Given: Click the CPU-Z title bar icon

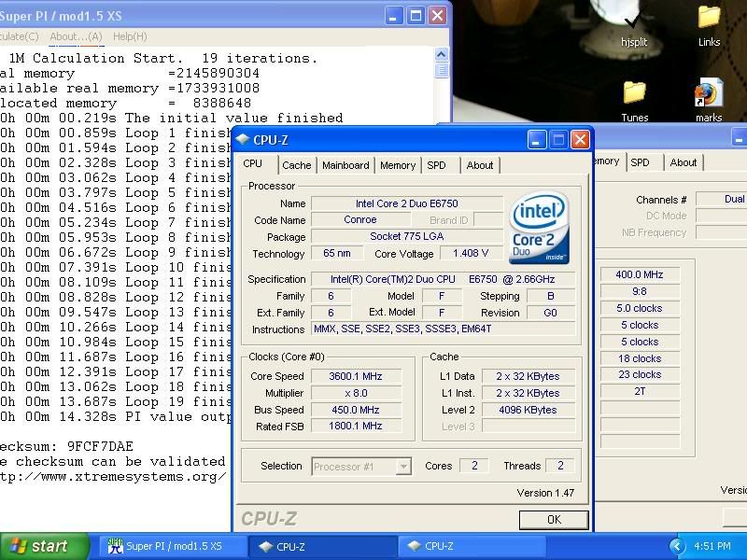Looking at the screenshot, I should [243, 139].
